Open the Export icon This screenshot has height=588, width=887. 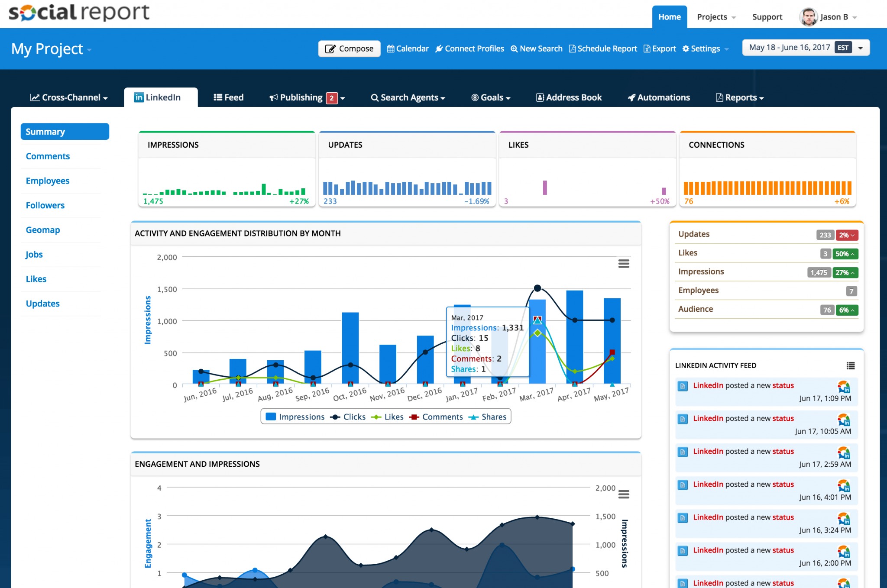[x=647, y=48]
